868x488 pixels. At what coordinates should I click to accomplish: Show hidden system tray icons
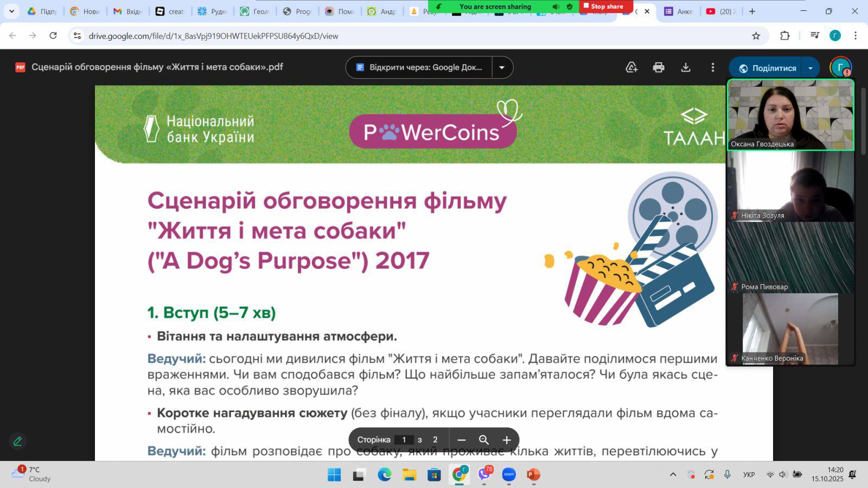[x=673, y=474]
